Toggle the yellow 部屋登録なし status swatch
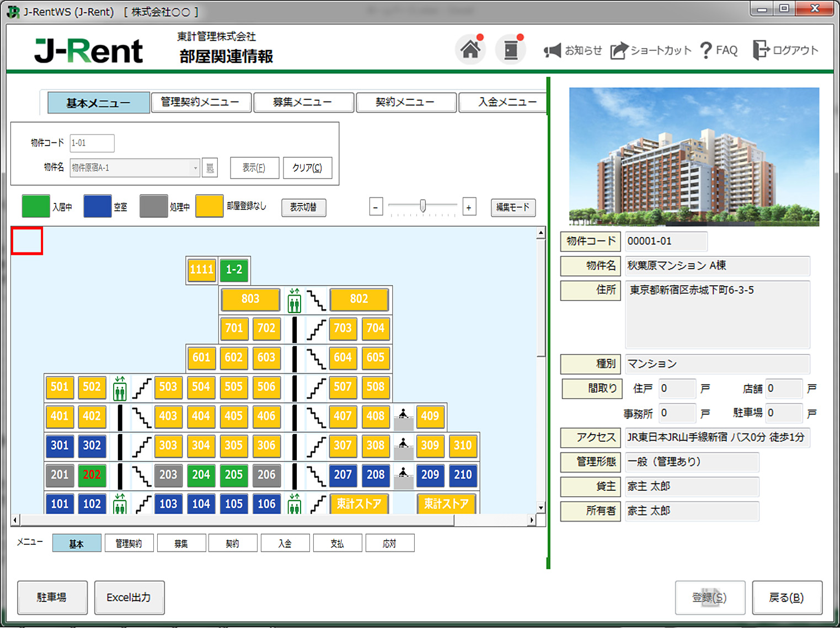 click(x=209, y=206)
